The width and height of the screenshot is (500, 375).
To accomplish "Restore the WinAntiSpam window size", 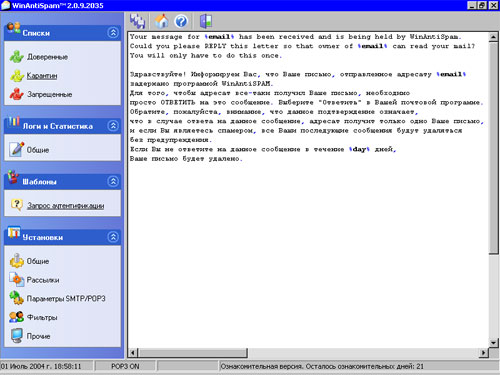I will click(x=482, y=5).
